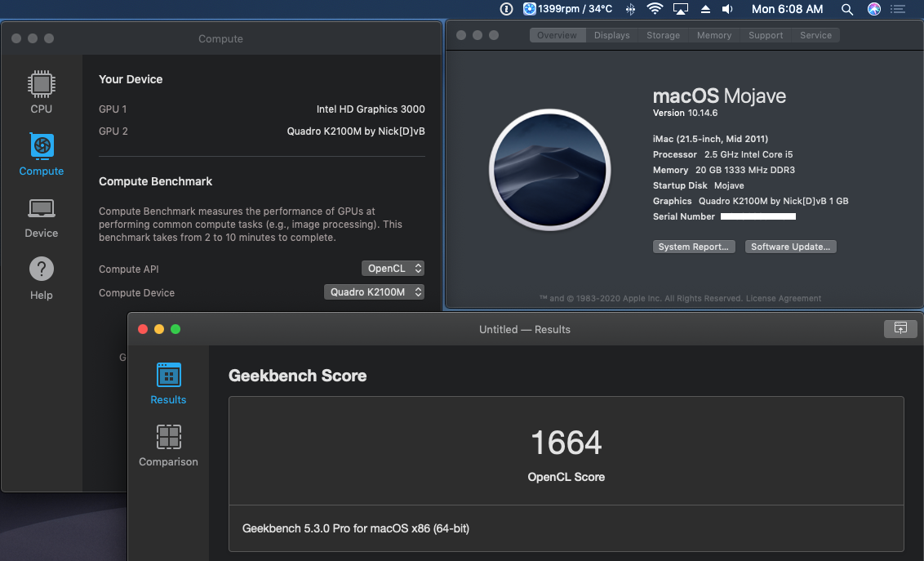The image size is (924, 561).
Task: Click the System Report button
Action: tap(694, 247)
